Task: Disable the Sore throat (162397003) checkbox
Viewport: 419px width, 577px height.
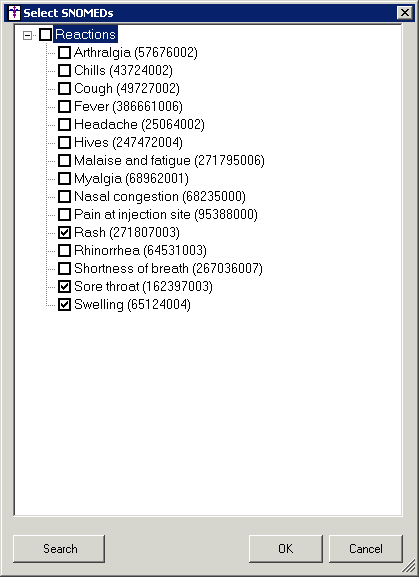Action: (64, 287)
